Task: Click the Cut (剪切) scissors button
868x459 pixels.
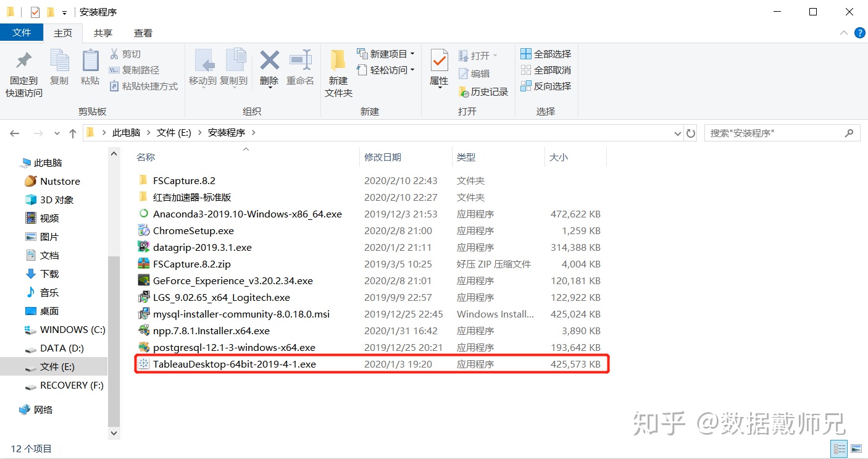Action: click(x=125, y=54)
